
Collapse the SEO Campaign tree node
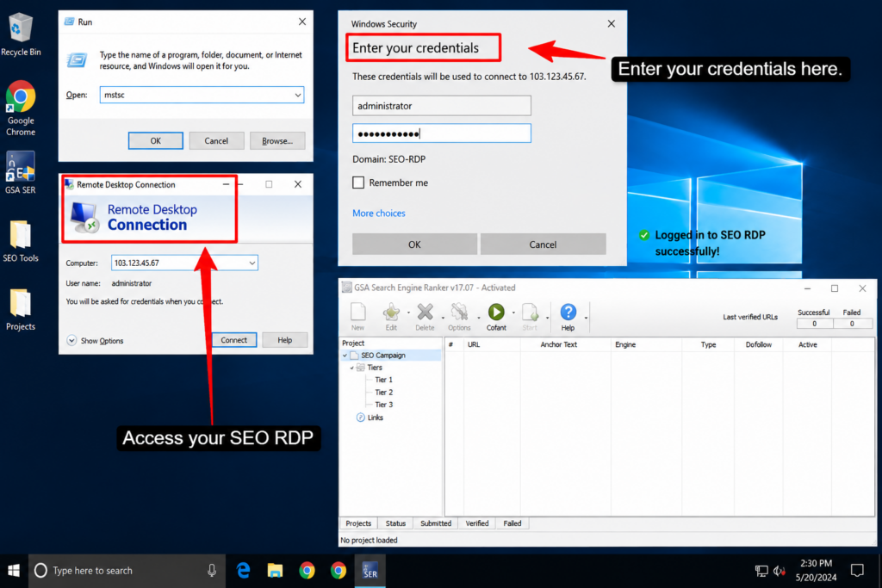(x=345, y=356)
